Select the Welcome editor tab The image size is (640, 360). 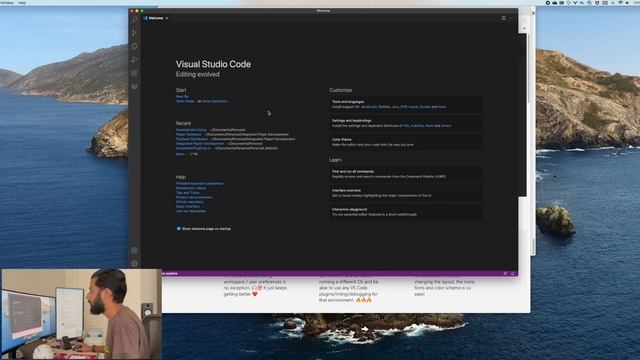(x=156, y=18)
